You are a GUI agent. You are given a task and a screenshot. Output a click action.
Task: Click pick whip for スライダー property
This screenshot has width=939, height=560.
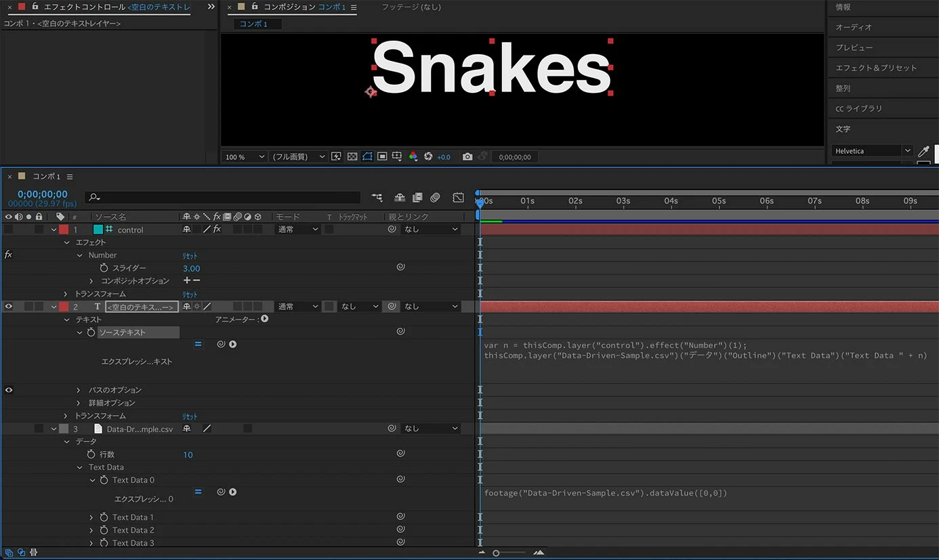coord(400,267)
